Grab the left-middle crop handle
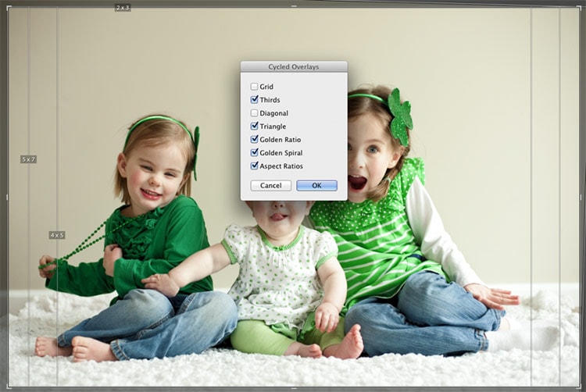Image resolution: width=586 pixels, height=392 pixels. (7, 197)
